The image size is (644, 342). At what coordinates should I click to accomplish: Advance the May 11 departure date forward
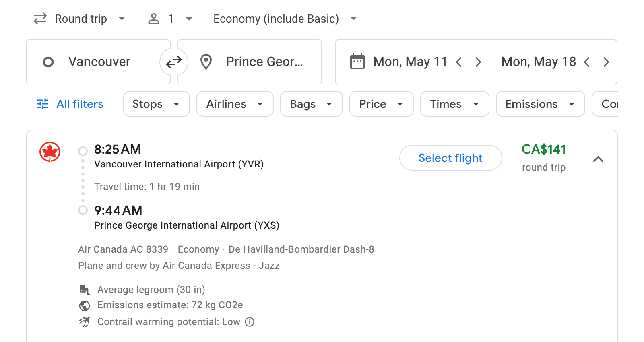pos(478,62)
